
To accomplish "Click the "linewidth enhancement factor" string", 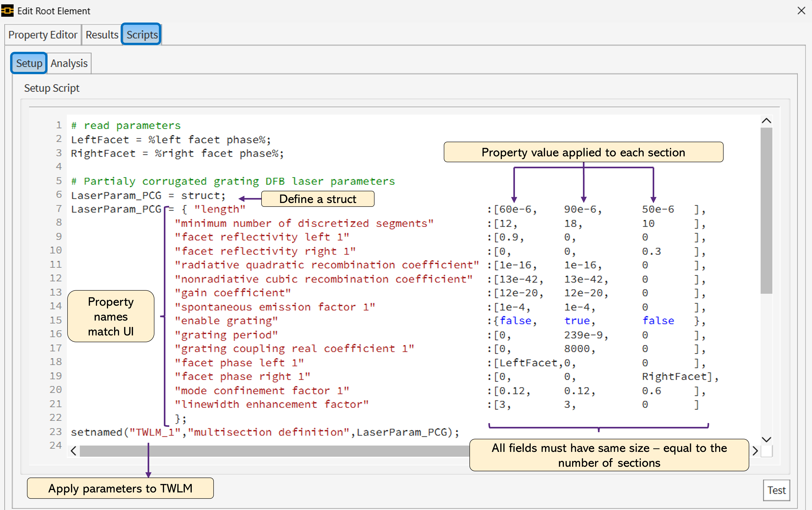I will click(x=272, y=404).
